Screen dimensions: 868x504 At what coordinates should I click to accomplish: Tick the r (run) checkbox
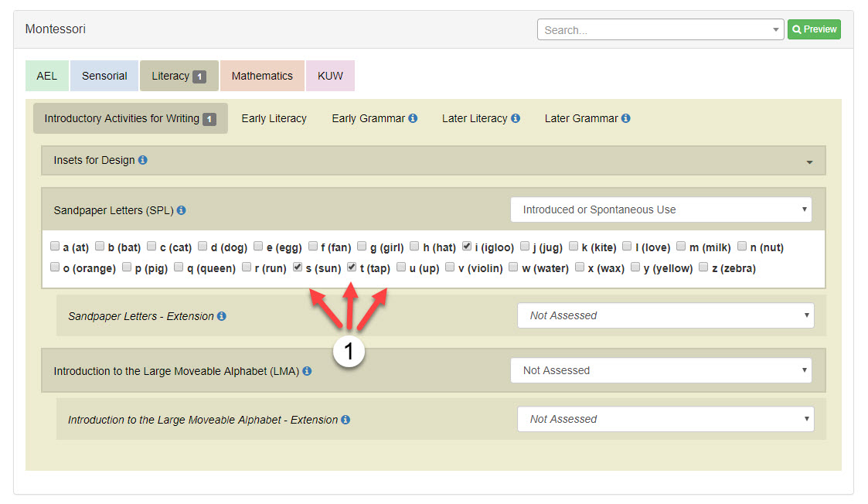(247, 267)
